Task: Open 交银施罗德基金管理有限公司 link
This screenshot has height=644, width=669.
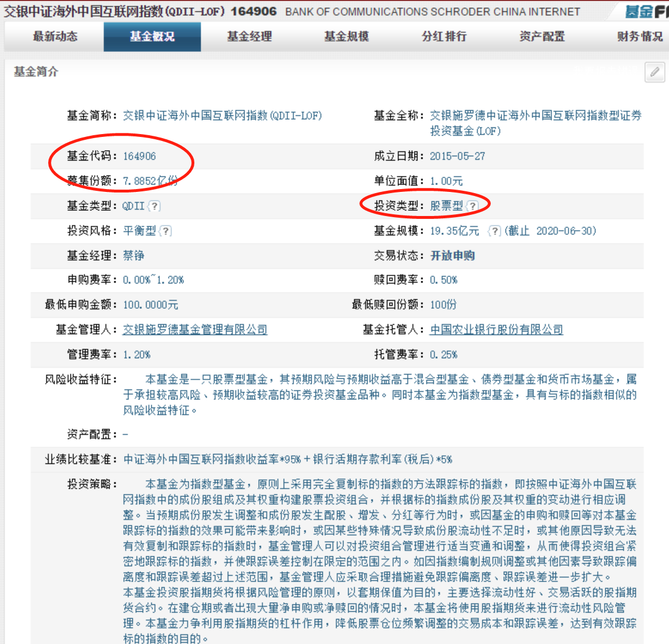Action: (x=195, y=329)
